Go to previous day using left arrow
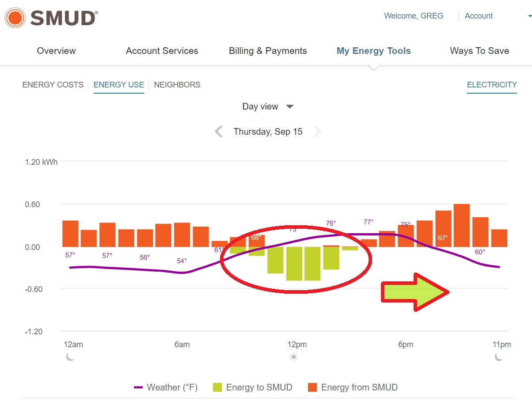This screenshot has width=532, height=405. (x=219, y=132)
